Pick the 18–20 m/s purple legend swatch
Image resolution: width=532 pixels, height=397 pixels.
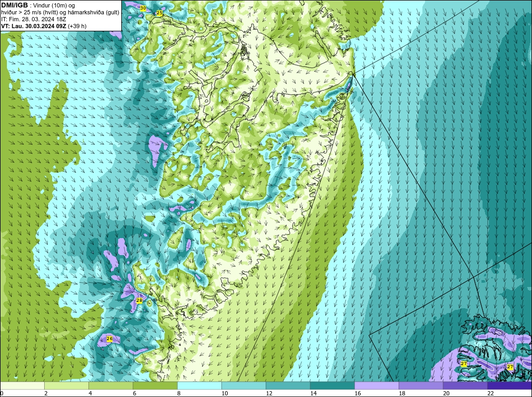[x=421, y=385]
